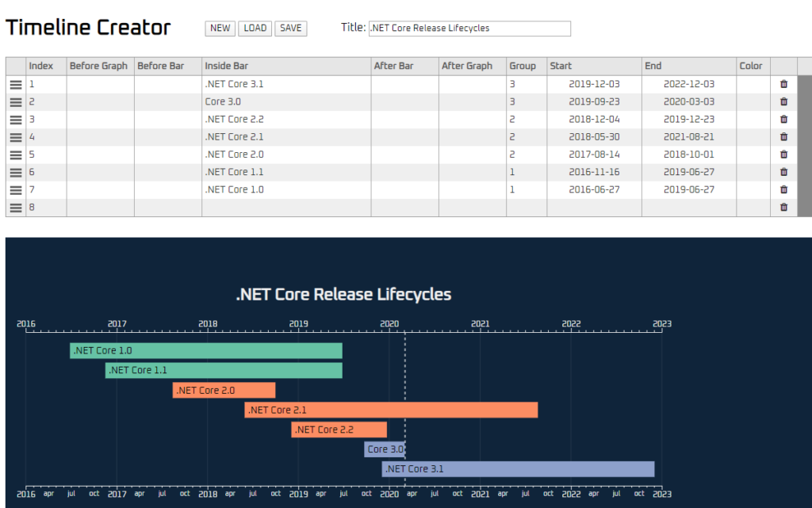Click reorder handle of row 3
The width and height of the screenshot is (812, 508).
coord(16,120)
